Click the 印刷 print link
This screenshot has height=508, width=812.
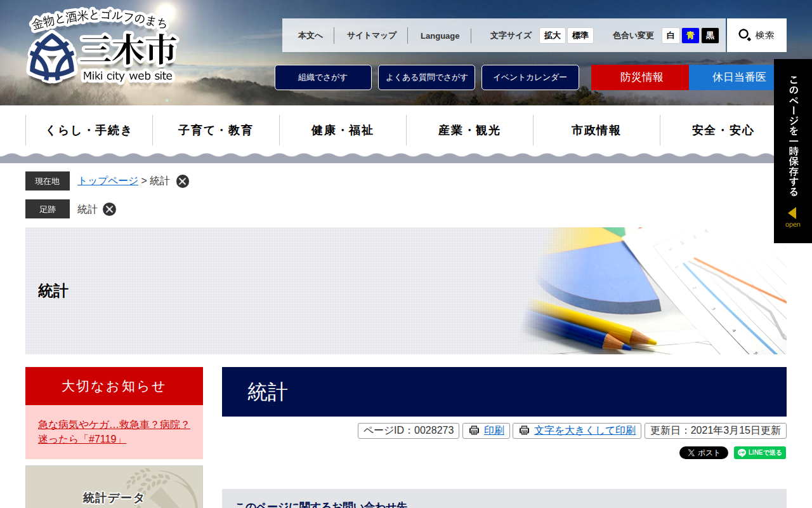click(x=494, y=431)
